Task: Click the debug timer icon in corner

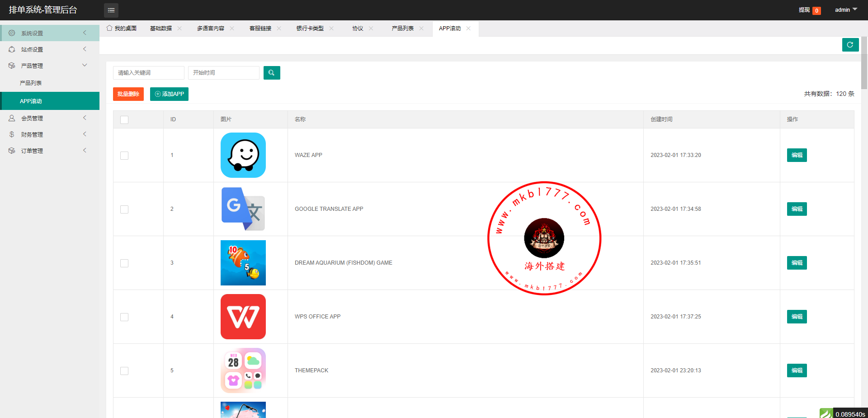Action: coord(826,413)
